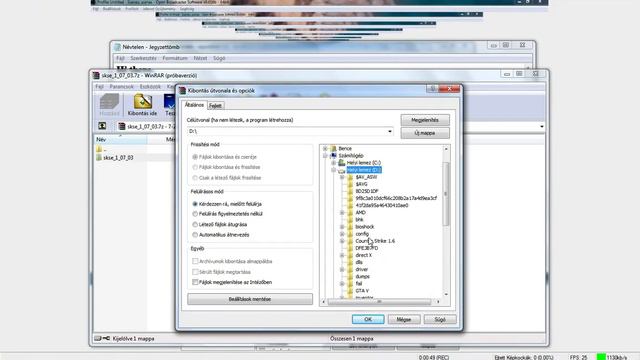The width and height of the screenshot is (640, 360).
Task: Click the bioshock folder icon in tree
Action: 350,227
